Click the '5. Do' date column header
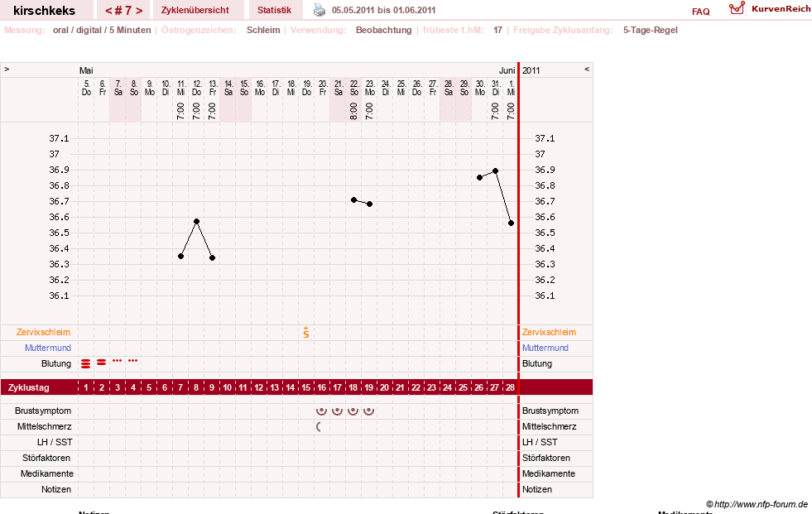812x514 pixels. tap(86, 88)
